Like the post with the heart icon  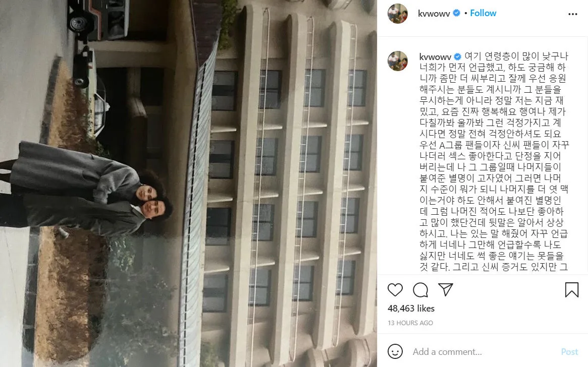point(395,290)
